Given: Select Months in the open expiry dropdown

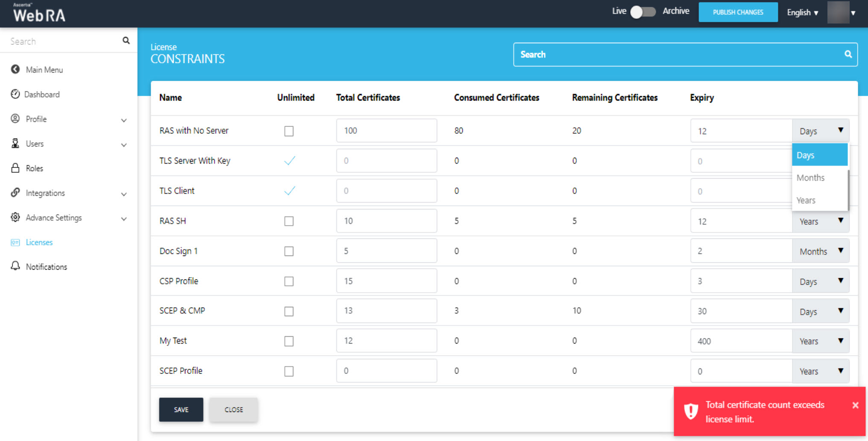Looking at the screenshot, I should tap(810, 178).
